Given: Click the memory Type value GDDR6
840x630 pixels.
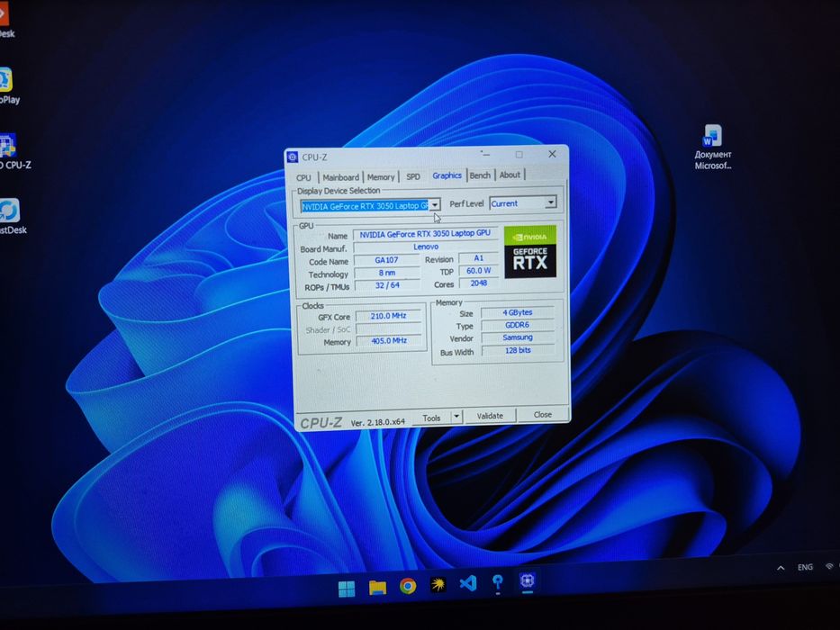Looking at the screenshot, I should click(x=518, y=325).
